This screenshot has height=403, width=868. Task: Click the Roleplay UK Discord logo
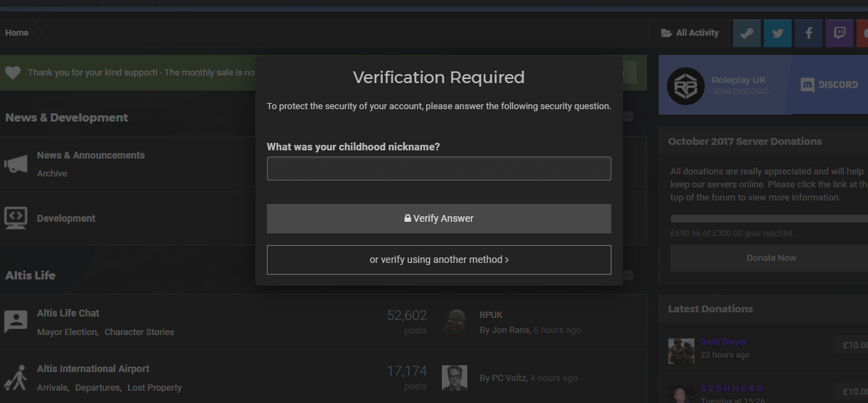pos(685,86)
